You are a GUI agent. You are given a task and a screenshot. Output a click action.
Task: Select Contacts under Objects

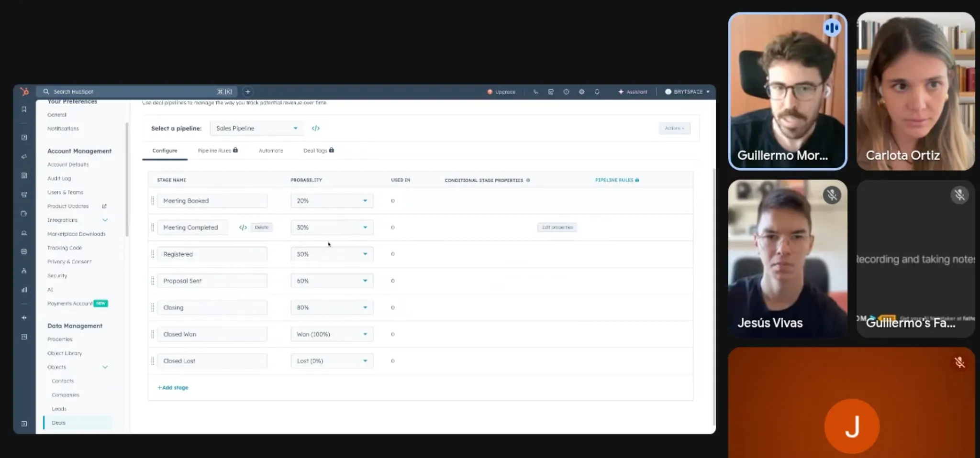point(63,381)
